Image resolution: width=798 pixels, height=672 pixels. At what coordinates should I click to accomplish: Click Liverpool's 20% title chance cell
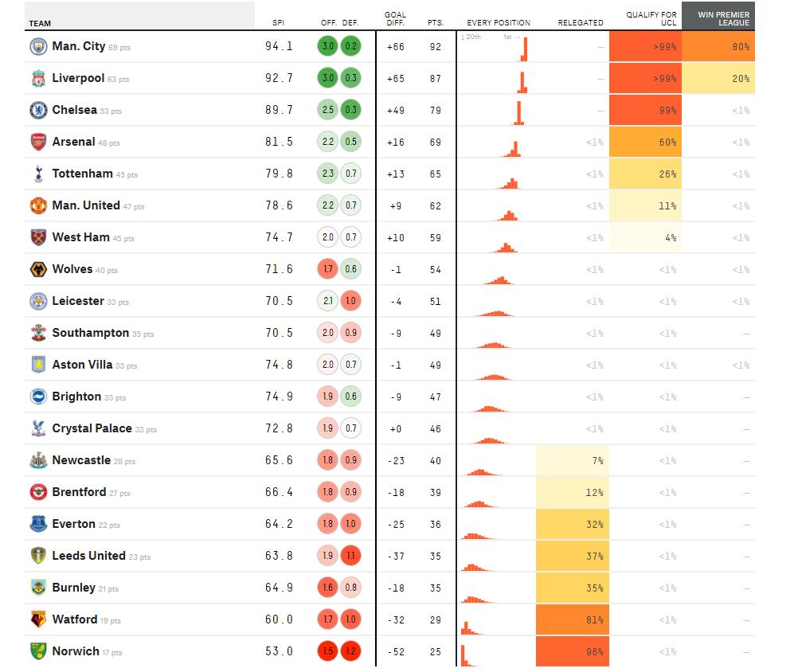(718, 78)
